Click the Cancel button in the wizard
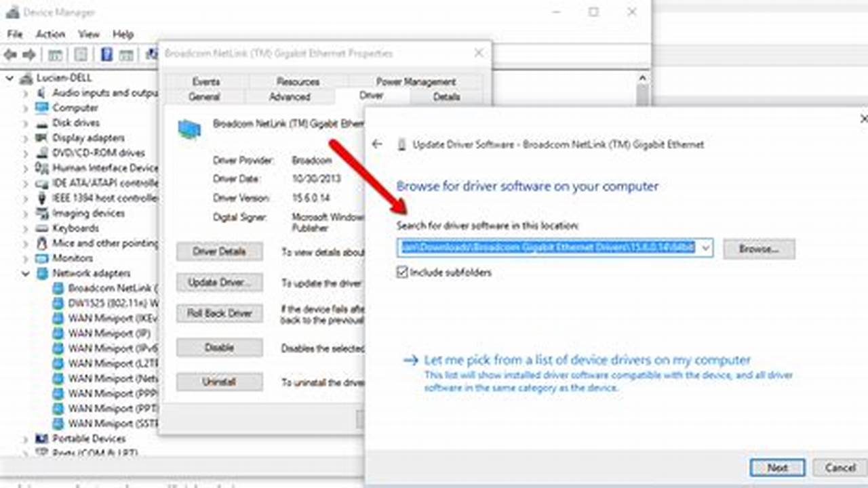The width and height of the screenshot is (868, 488). coord(840,468)
